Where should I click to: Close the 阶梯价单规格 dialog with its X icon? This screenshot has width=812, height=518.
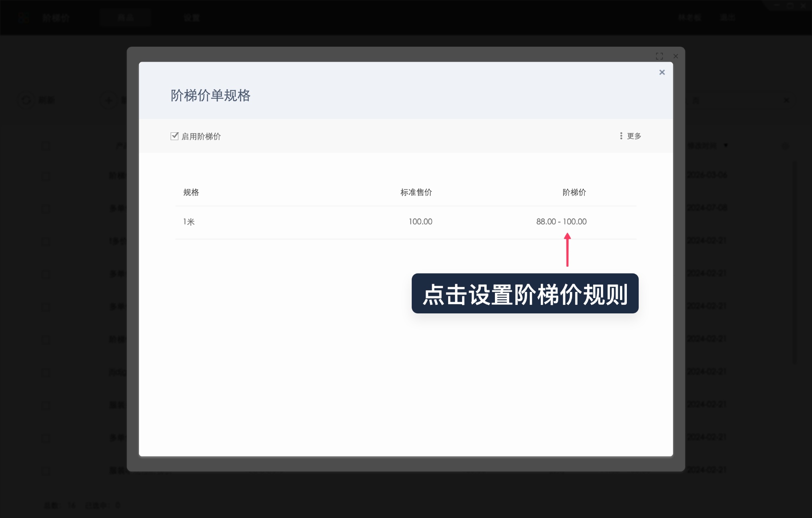[x=662, y=72]
